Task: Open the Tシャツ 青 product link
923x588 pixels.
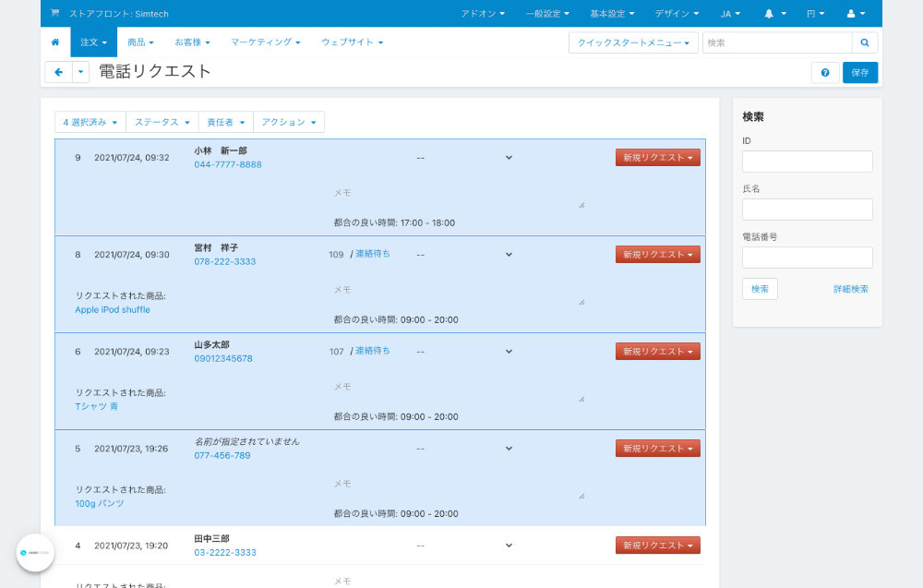Action: click(96, 407)
